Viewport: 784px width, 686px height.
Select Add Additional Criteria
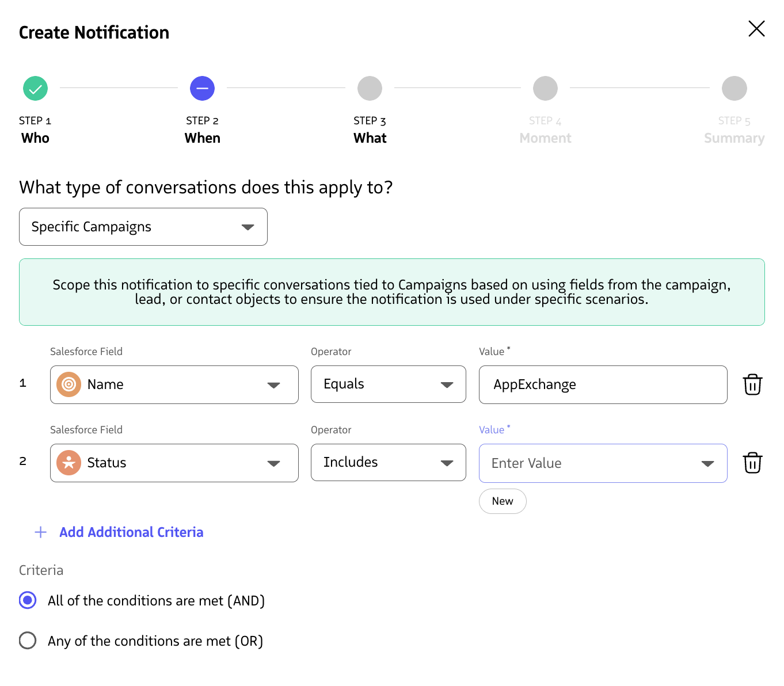point(131,532)
